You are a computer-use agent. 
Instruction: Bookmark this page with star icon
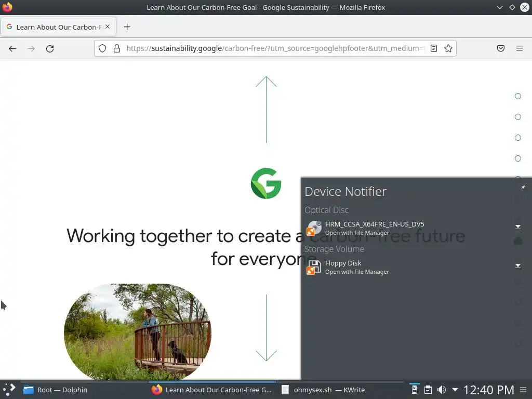point(448,48)
